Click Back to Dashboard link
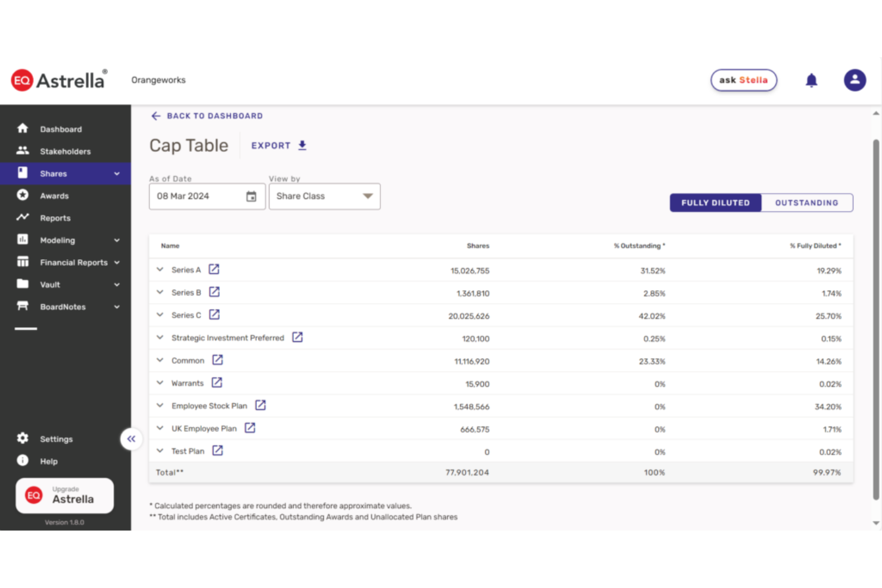This screenshot has height=588, width=882. coord(207,116)
